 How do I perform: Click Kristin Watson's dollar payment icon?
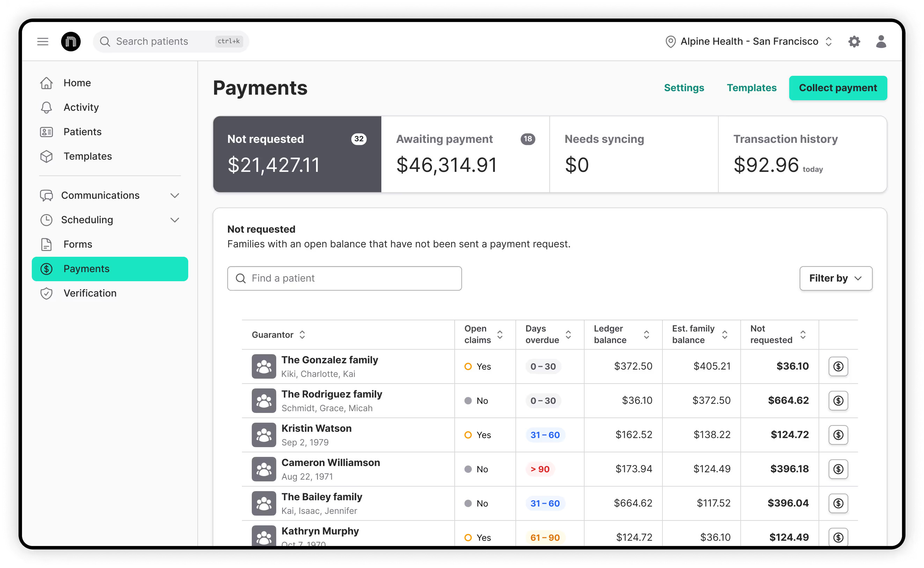pos(838,435)
